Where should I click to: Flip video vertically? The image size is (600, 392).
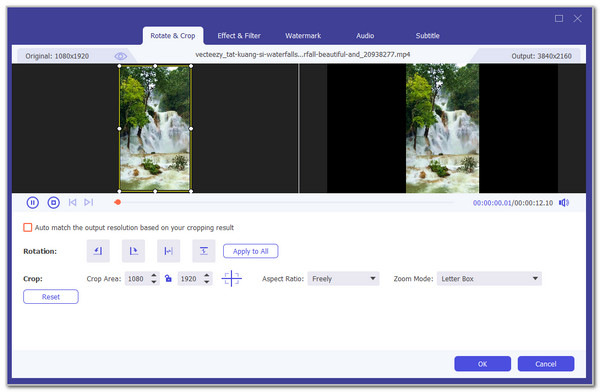[204, 251]
